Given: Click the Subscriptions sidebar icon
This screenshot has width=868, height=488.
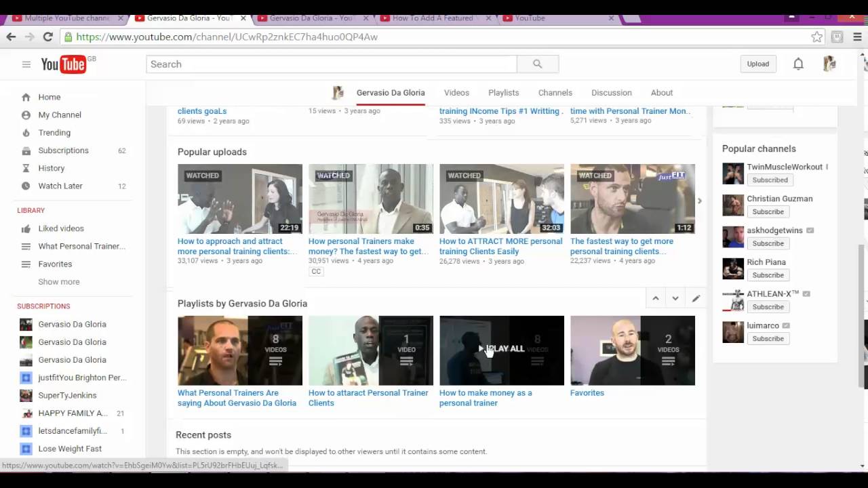Looking at the screenshot, I should [26, 150].
